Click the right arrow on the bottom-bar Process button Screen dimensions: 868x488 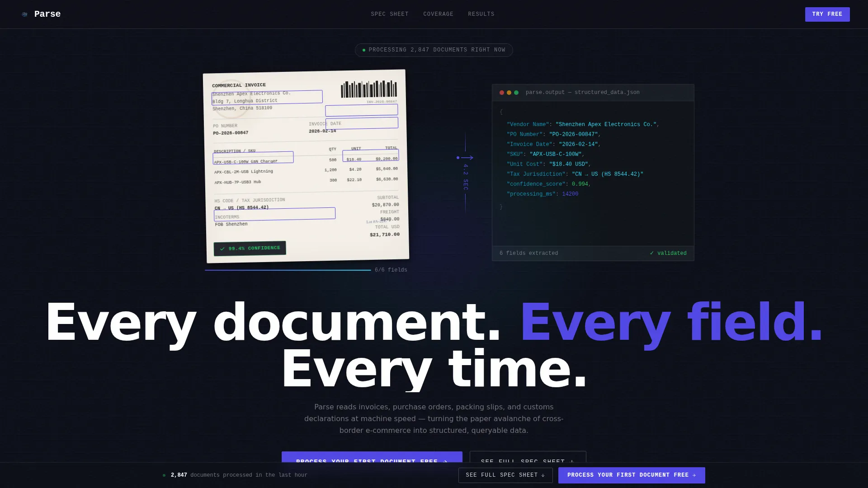coord(694,475)
